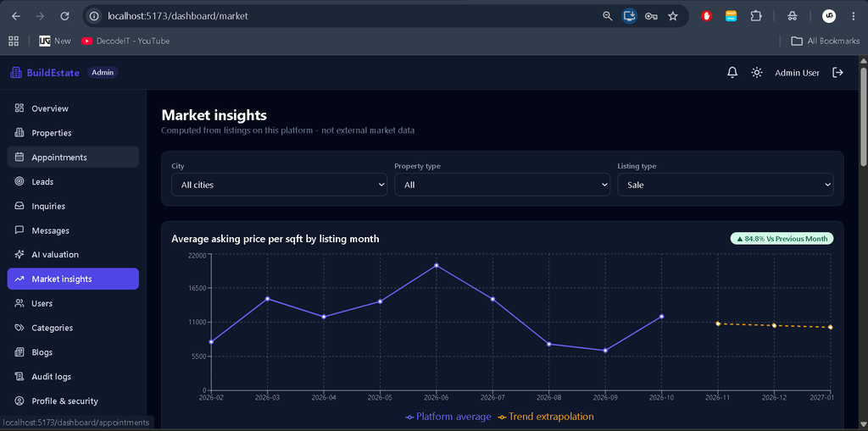Image resolution: width=868 pixels, height=431 pixels.
Task: Go back with the browser back arrow
Action: pyautogui.click(x=16, y=16)
